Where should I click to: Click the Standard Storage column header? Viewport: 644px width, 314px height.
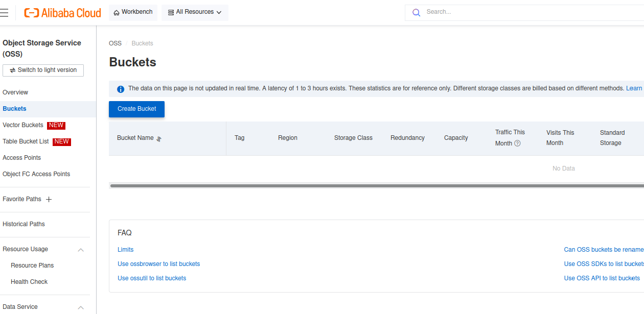coord(612,138)
